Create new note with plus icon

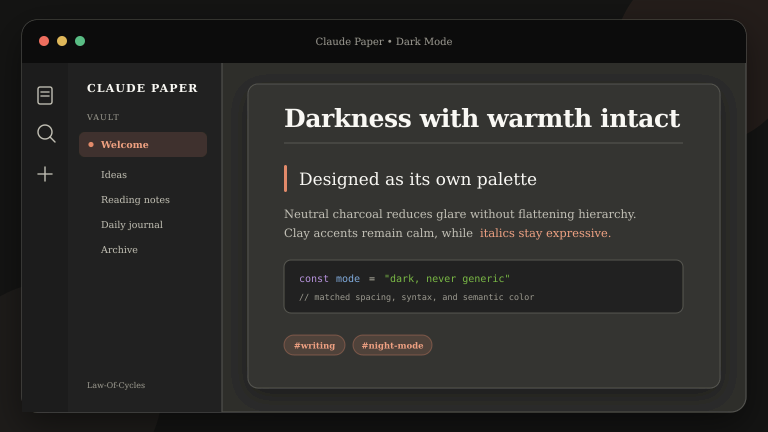point(45,174)
